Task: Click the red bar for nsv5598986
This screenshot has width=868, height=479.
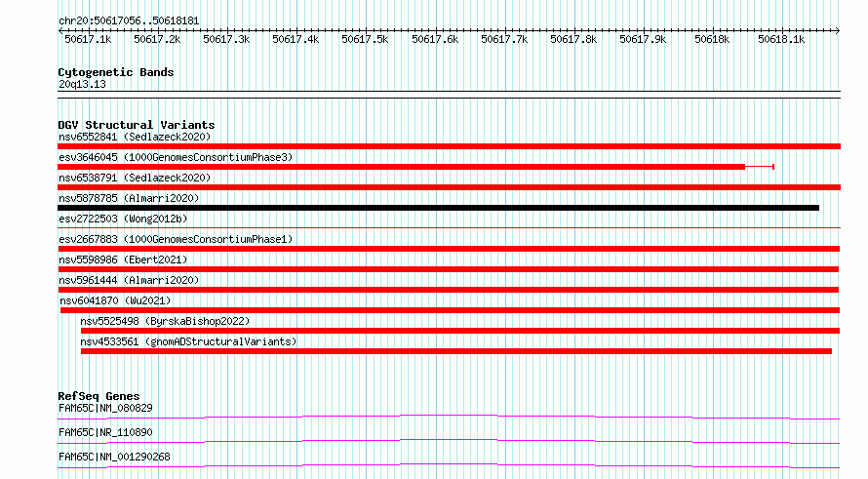Action: [x=449, y=269]
